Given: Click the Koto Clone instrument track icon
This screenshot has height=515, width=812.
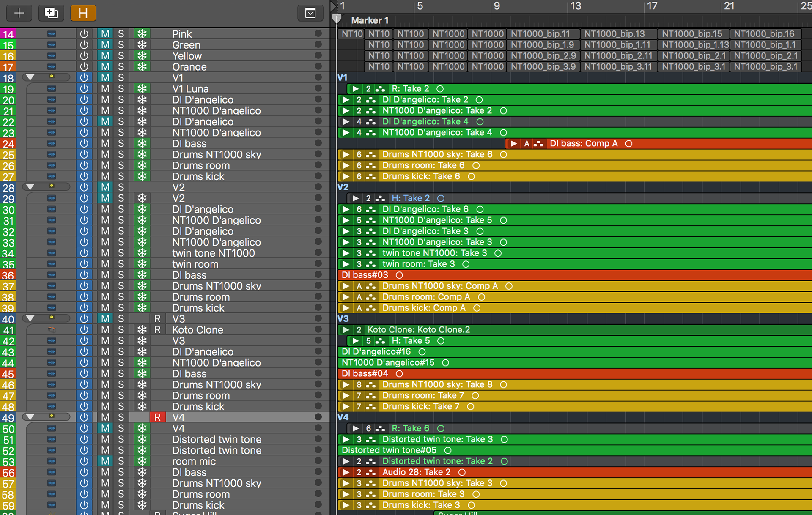Looking at the screenshot, I should [x=52, y=330].
